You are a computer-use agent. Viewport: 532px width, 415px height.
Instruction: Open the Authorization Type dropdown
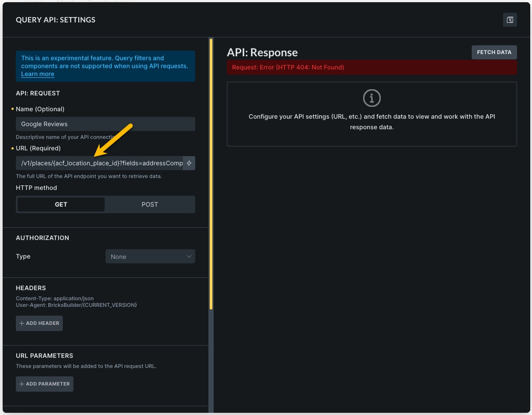point(150,257)
